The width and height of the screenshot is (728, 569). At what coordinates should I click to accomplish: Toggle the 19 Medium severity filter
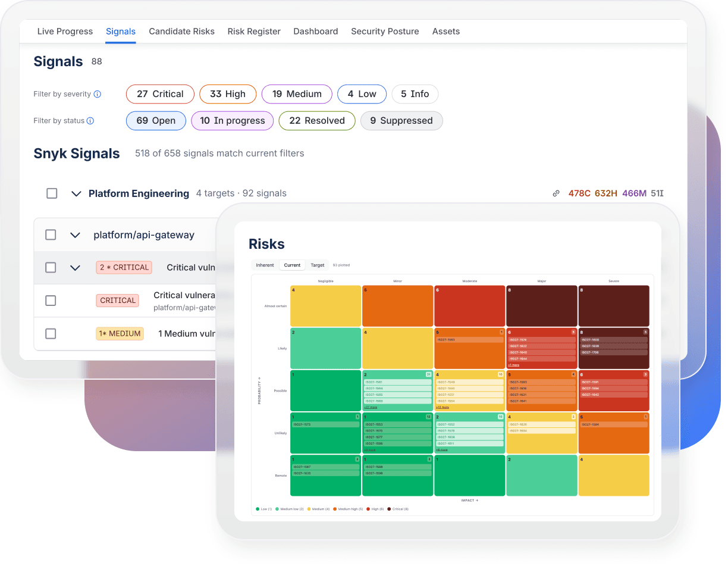pyautogui.click(x=297, y=94)
